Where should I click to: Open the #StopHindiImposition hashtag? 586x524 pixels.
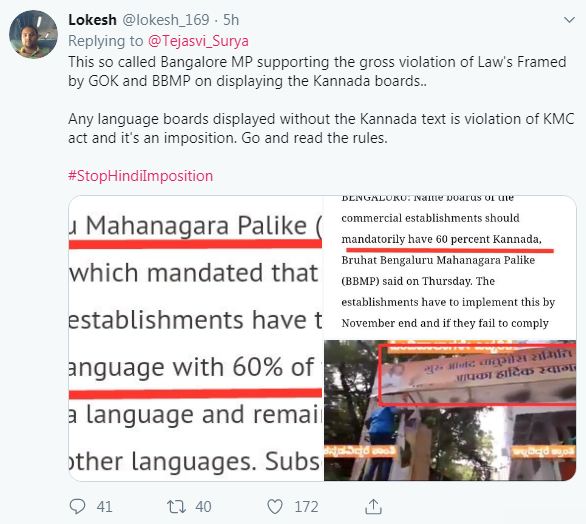141,176
